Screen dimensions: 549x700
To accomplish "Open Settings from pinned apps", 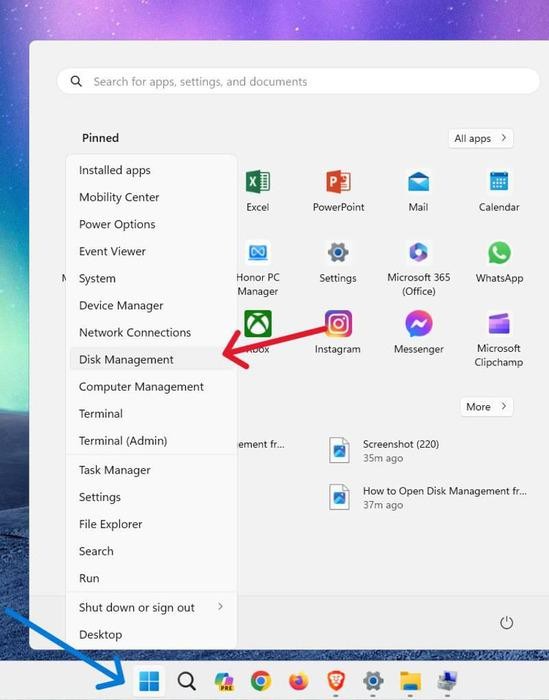I will pos(338,252).
